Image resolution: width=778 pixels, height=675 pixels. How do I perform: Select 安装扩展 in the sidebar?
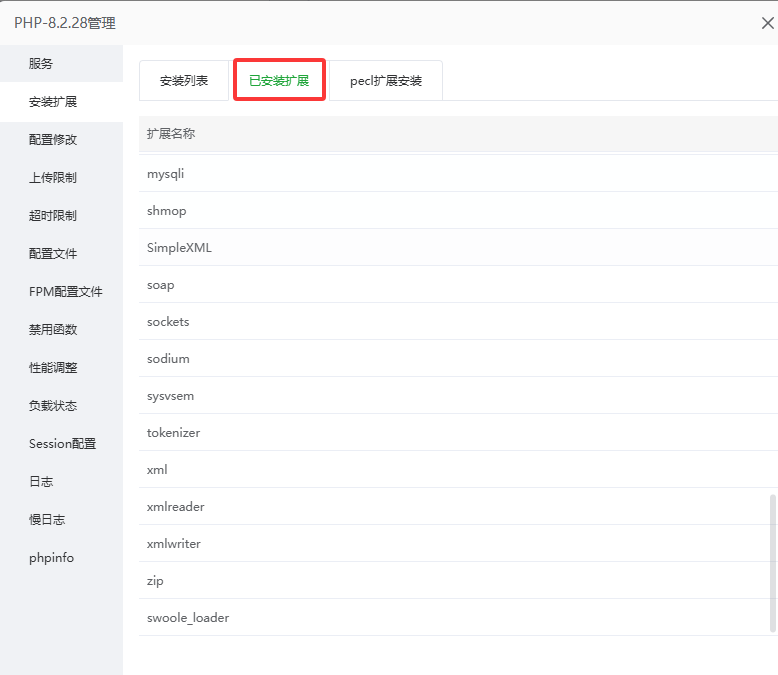point(53,102)
